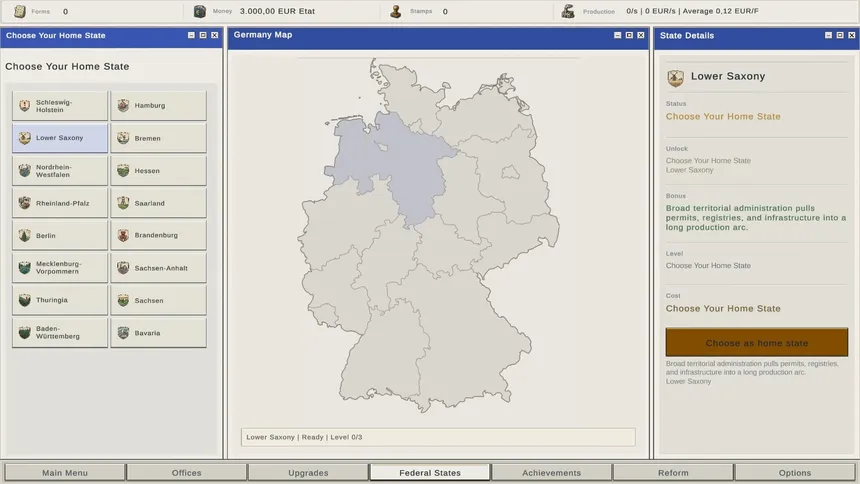Switch to the Federal States tab
The image size is (860, 484).
click(x=430, y=472)
